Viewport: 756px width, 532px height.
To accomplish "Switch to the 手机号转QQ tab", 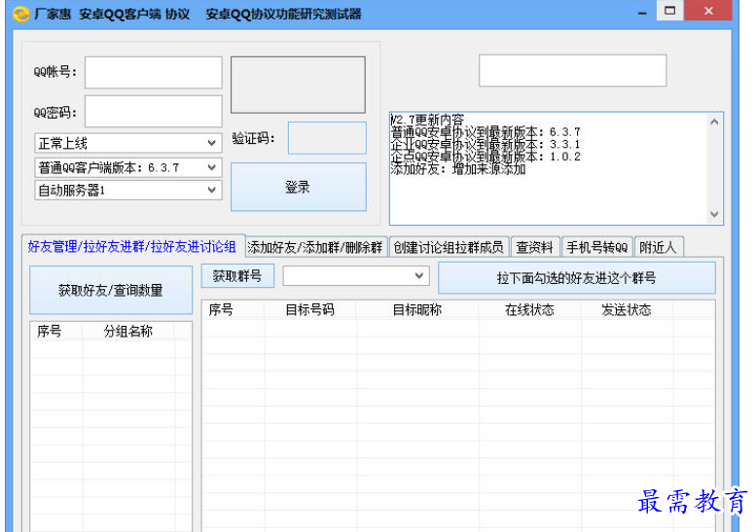I will pyautogui.click(x=597, y=247).
